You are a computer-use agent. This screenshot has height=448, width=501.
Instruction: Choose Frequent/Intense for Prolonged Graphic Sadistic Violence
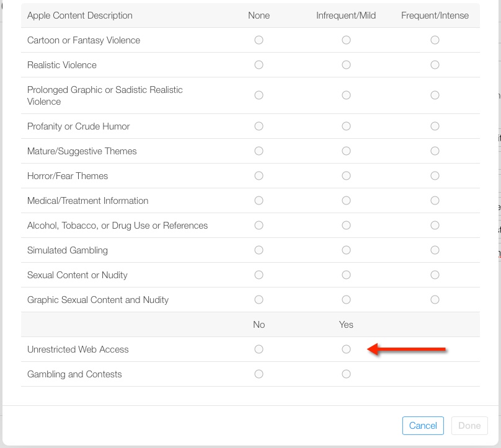(x=435, y=95)
